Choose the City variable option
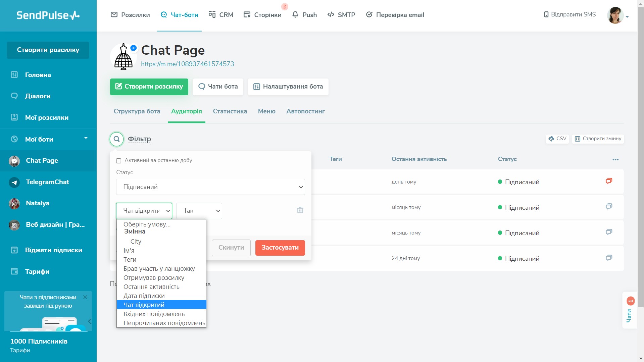This screenshot has height=362, width=644. (161, 241)
